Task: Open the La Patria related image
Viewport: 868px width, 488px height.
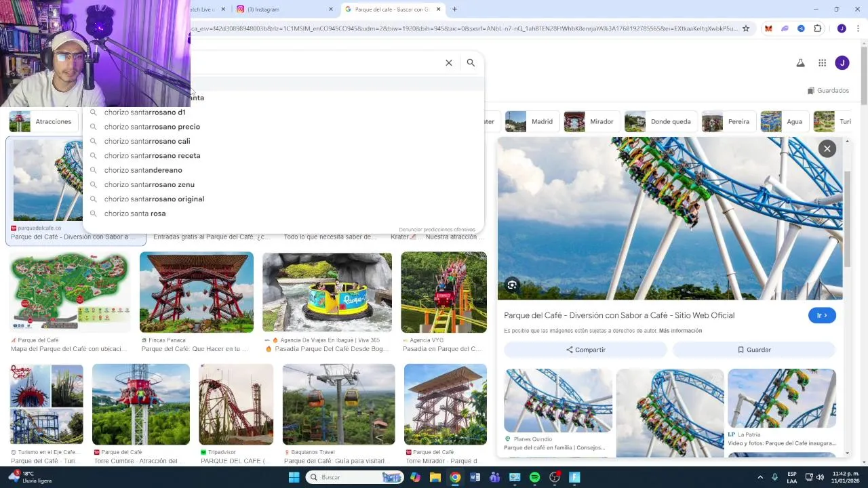Action: click(x=782, y=399)
